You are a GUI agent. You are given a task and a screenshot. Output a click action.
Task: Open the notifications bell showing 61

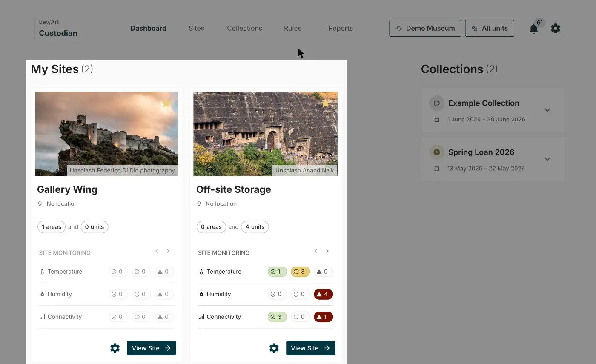click(x=534, y=29)
